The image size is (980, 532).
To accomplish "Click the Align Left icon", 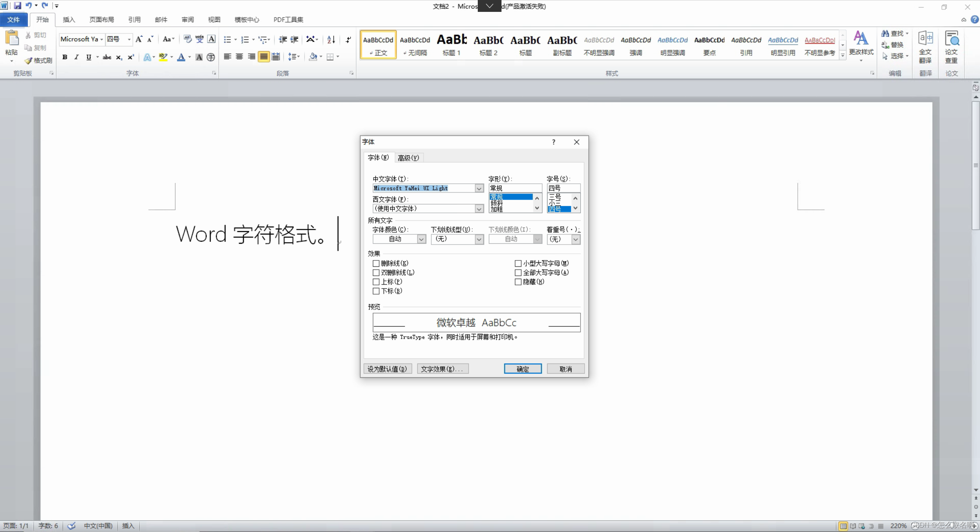I will (x=227, y=57).
